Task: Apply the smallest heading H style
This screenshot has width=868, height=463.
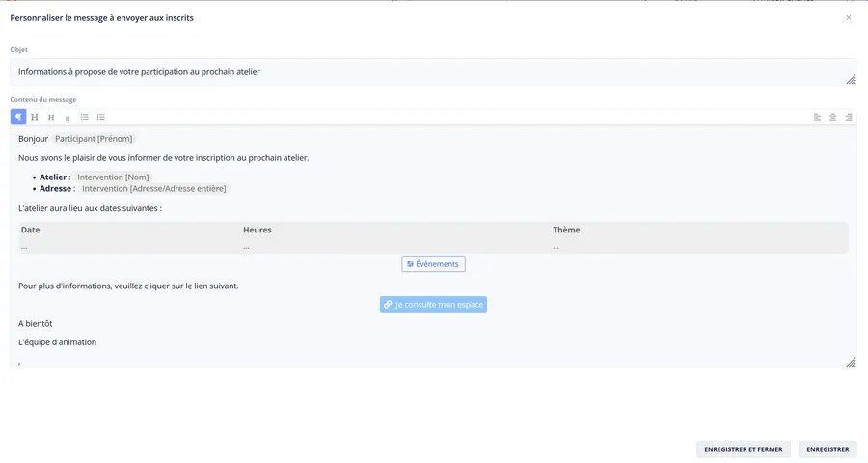Action: 68,118
